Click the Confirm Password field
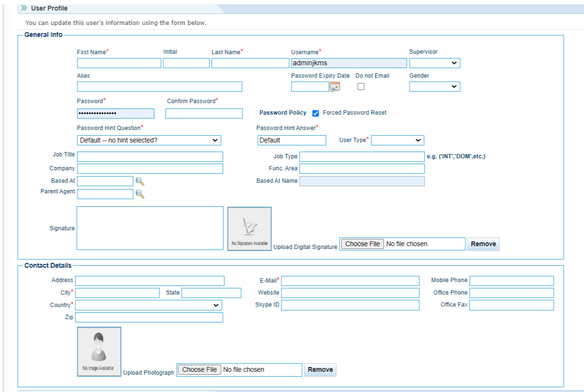Screen dimensions: 584x392 [204, 113]
